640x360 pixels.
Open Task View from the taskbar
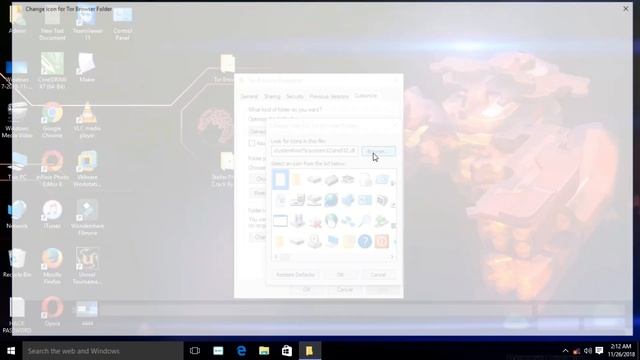(x=195, y=351)
